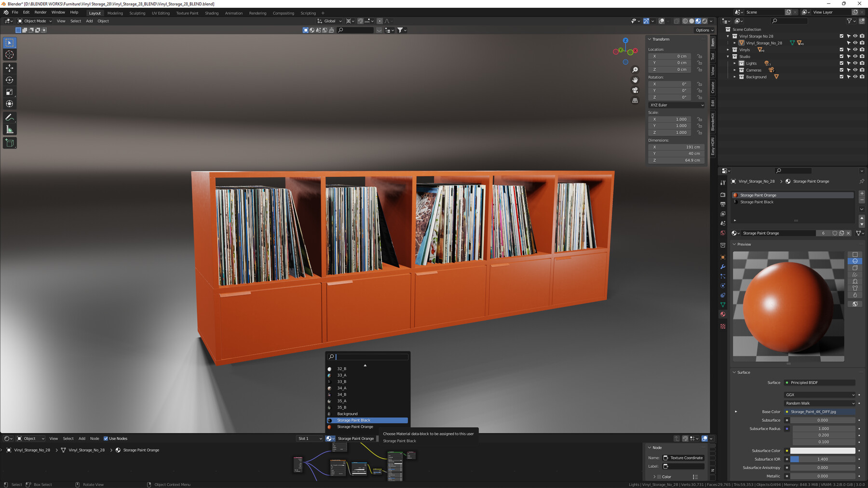Add a material slot with plus button
Screen dimensions: 868x488
click(862, 194)
